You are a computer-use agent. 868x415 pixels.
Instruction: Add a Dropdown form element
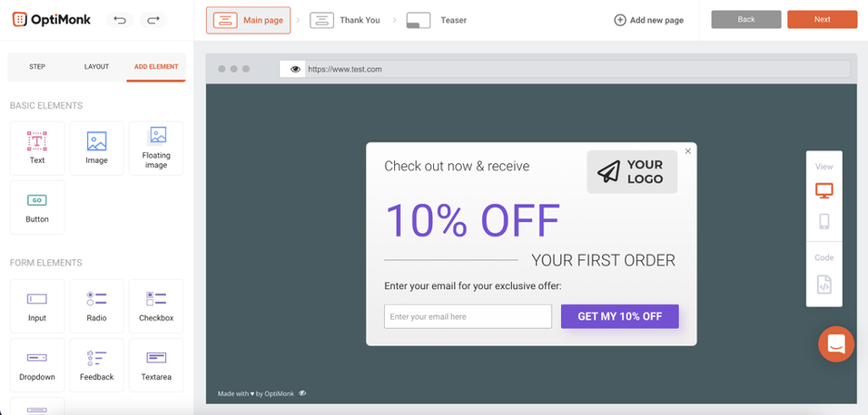(37, 365)
